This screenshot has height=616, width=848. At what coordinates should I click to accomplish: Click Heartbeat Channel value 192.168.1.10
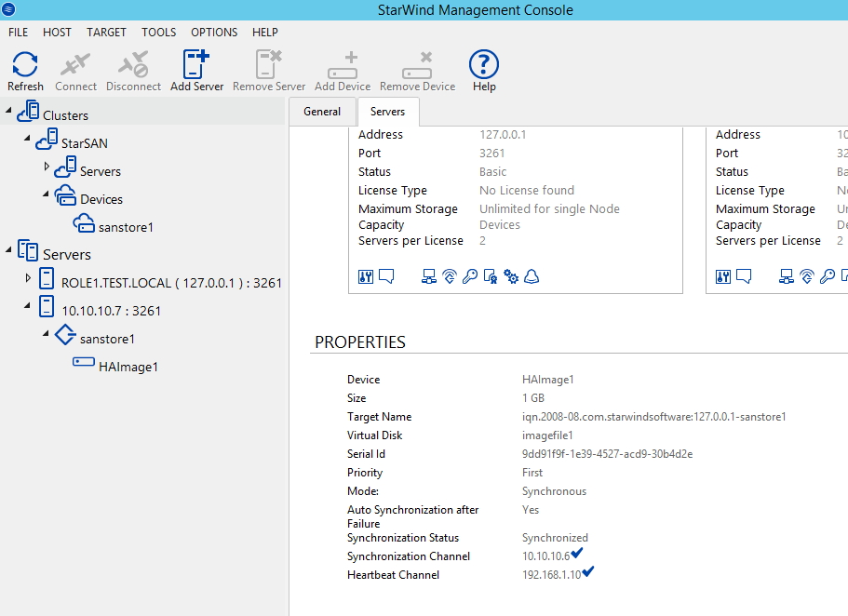click(551, 575)
